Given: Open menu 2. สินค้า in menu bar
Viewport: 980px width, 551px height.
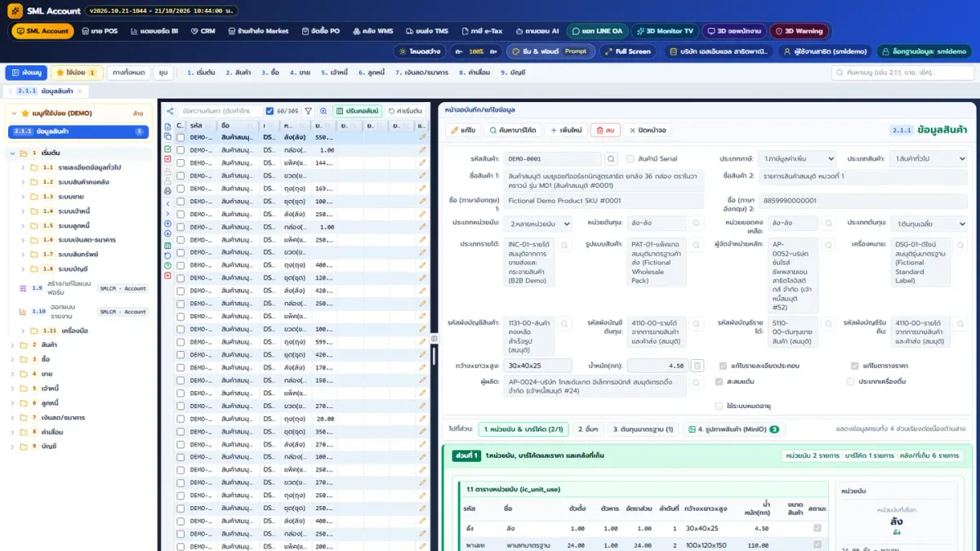Looking at the screenshot, I should (x=238, y=73).
